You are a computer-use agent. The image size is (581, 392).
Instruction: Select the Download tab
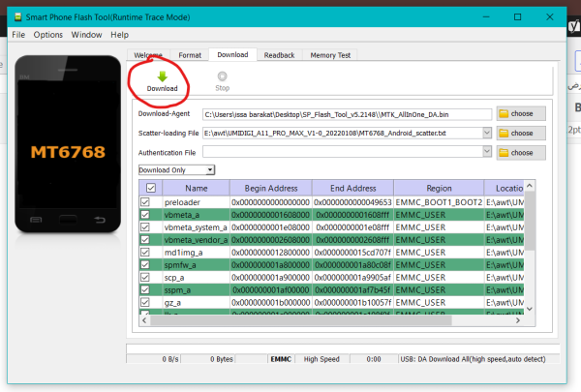[232, 55]
